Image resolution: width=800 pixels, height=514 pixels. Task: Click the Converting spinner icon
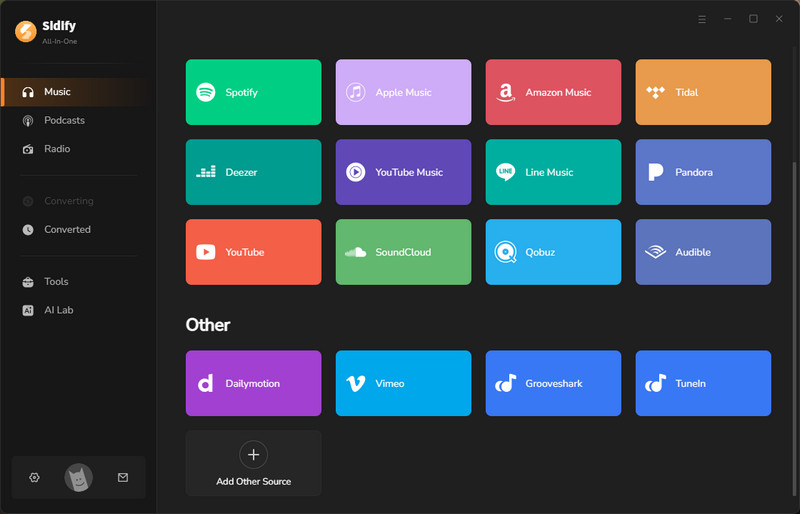[x=28, y=201]
